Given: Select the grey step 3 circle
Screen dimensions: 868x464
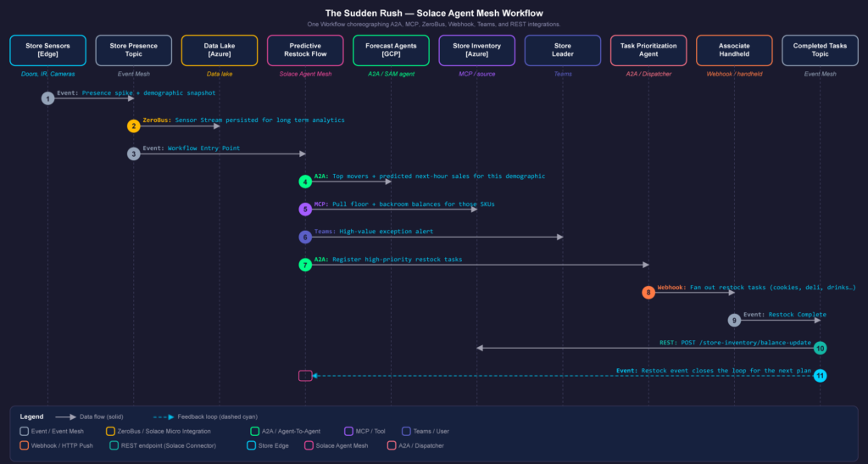Looking at the screenshot, I should click(x=133, y=154).
